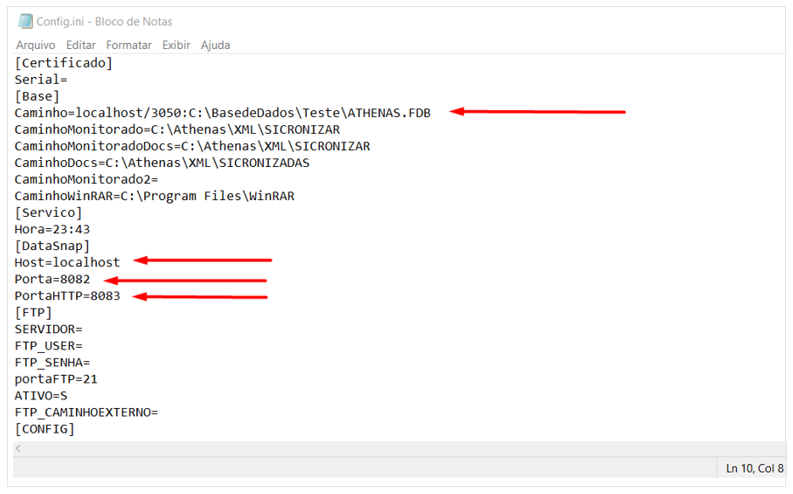Click the PortaHTTP=8083 line
The image size is (793, 494).
pos(67,296)
